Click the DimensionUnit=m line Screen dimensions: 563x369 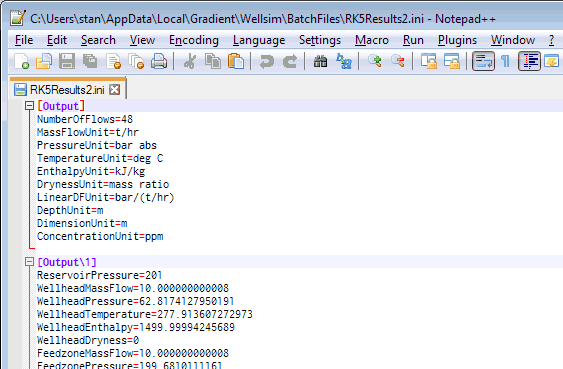82,223
